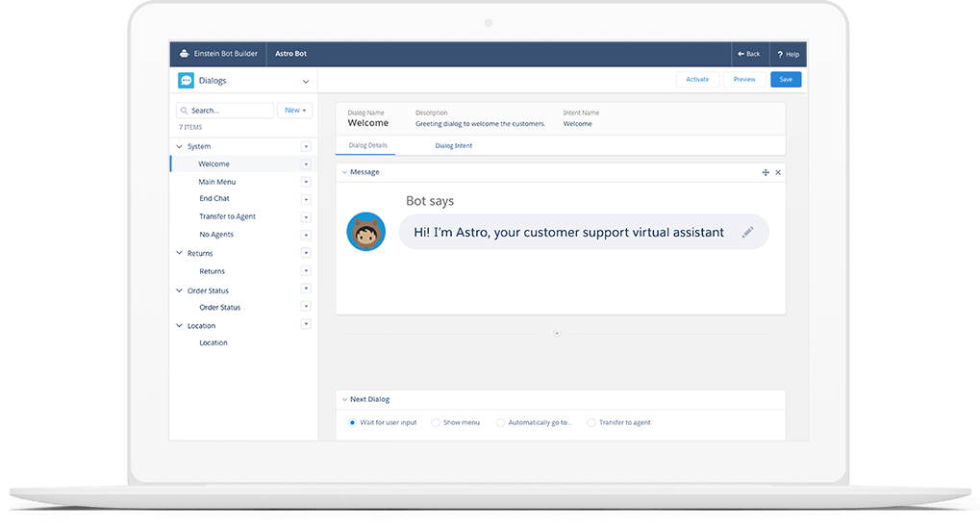Switch to the Dialog Intent tab

[454, 145]
